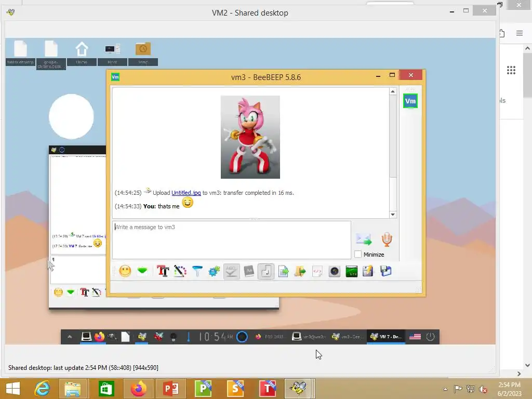Click the blue double floppy disk icon
Image resolution: width=532 pixels, height=399 pixels.
[386, 271]
